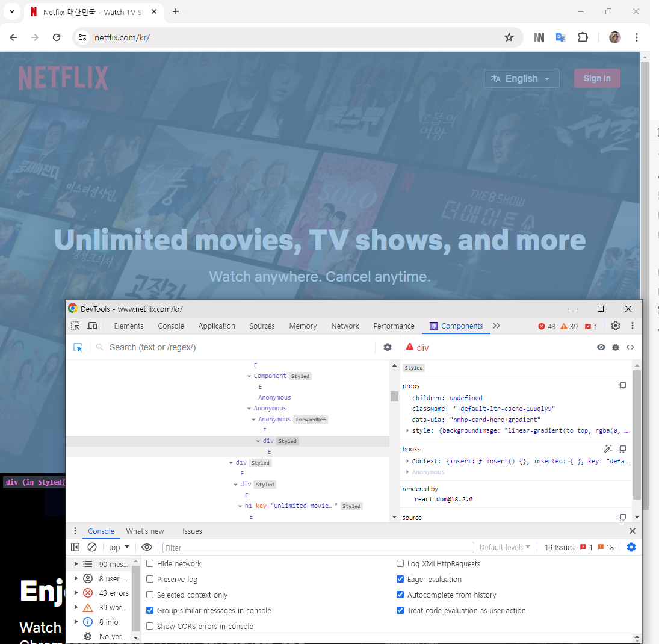Open the English language dropdown on Netflix
The height and width of the screenshot is (644, 659).
point(522,78)
